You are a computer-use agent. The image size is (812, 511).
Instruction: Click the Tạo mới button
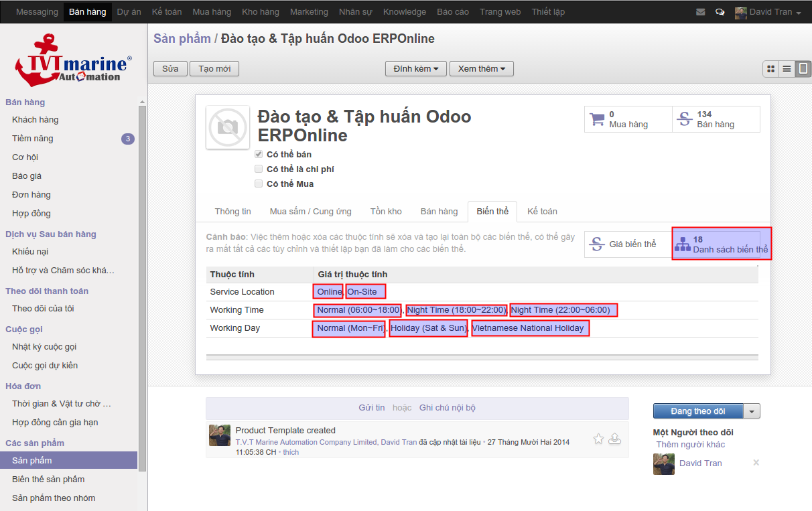214,69
